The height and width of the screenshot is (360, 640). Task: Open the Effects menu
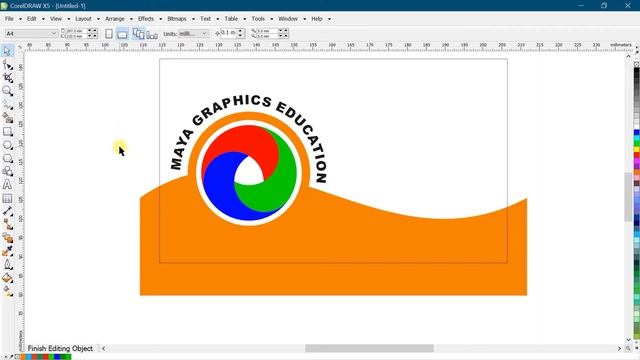[x=146, y=19]
